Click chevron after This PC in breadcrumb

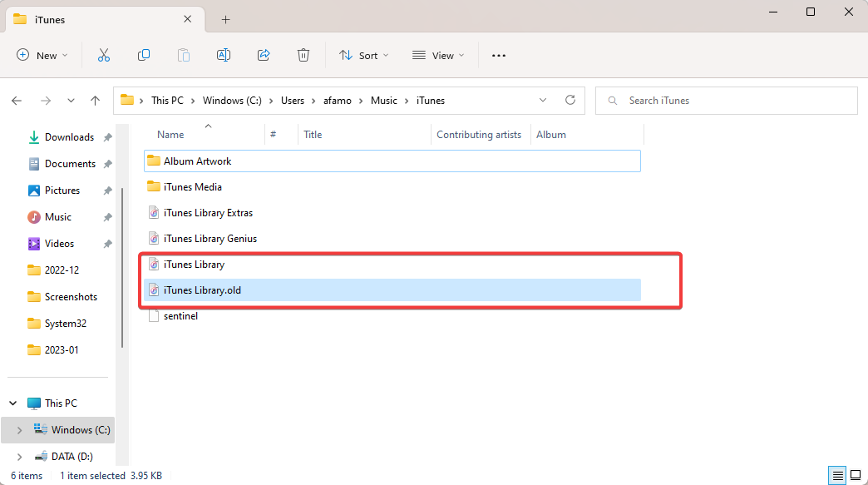click(x=193, y=101)
